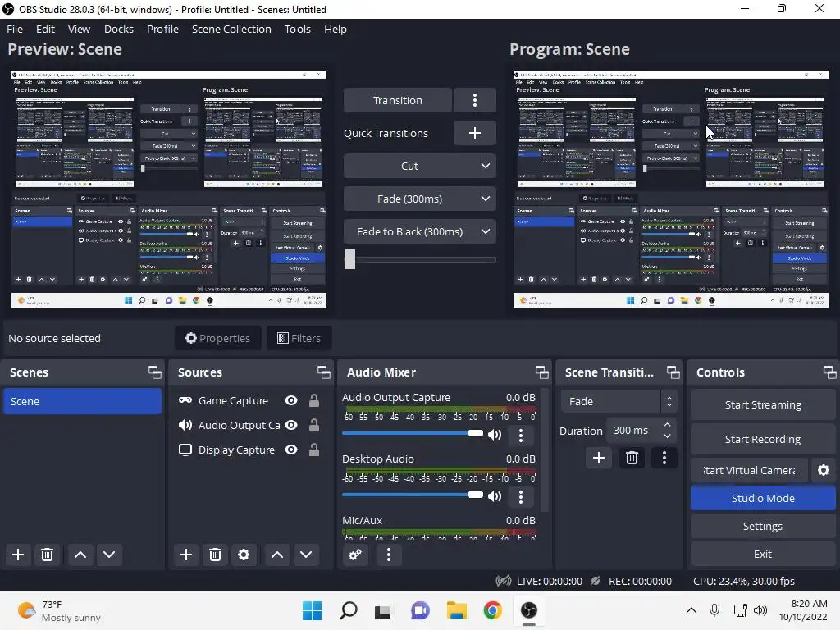Open the Fade scene transition combo box
The height and width of the screenshot is (630, 840).
pyautogui.click(x=619, y=401)
